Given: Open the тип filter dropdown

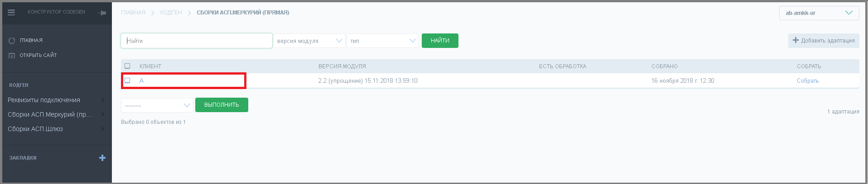Looking at the screenshot, I should (x=383, y=41).
